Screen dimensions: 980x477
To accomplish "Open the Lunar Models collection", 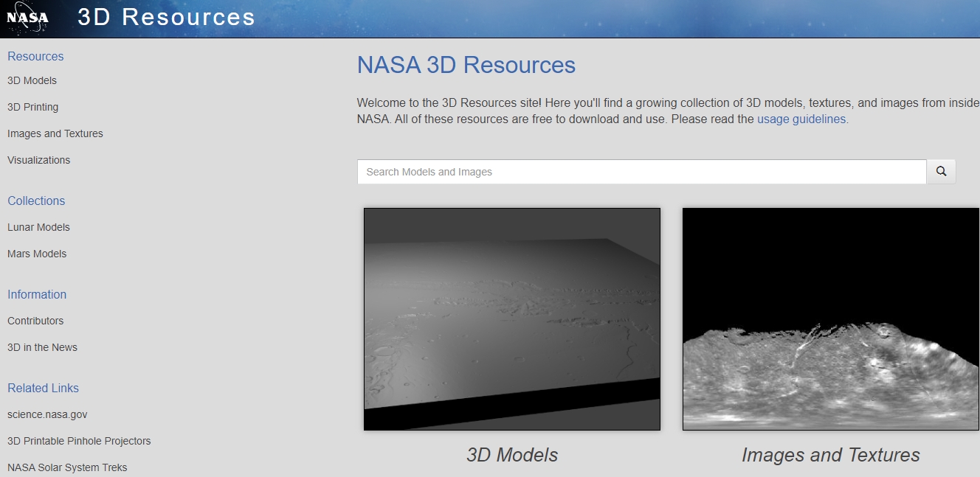I will (38, 227).
